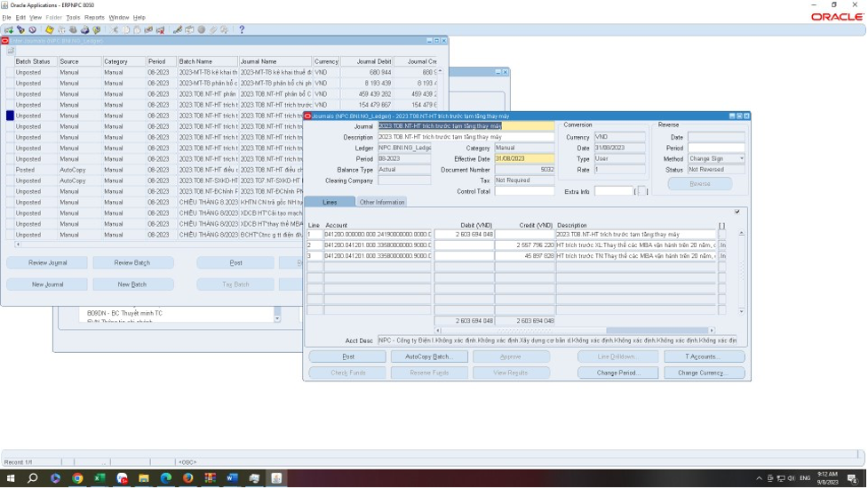This screenshot has height=489, width=868.
Task: Click the Description field in journal header
Action: coord(466,137)
